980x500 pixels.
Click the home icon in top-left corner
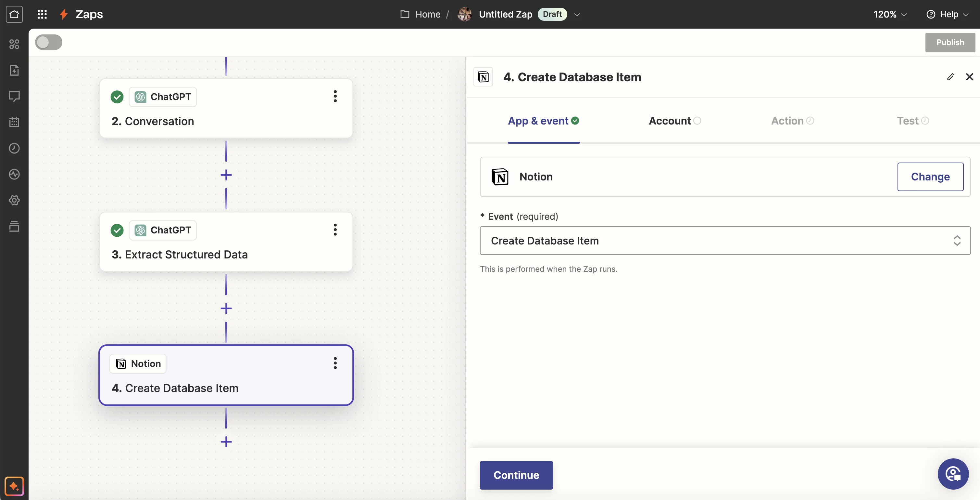pos(14,14)
